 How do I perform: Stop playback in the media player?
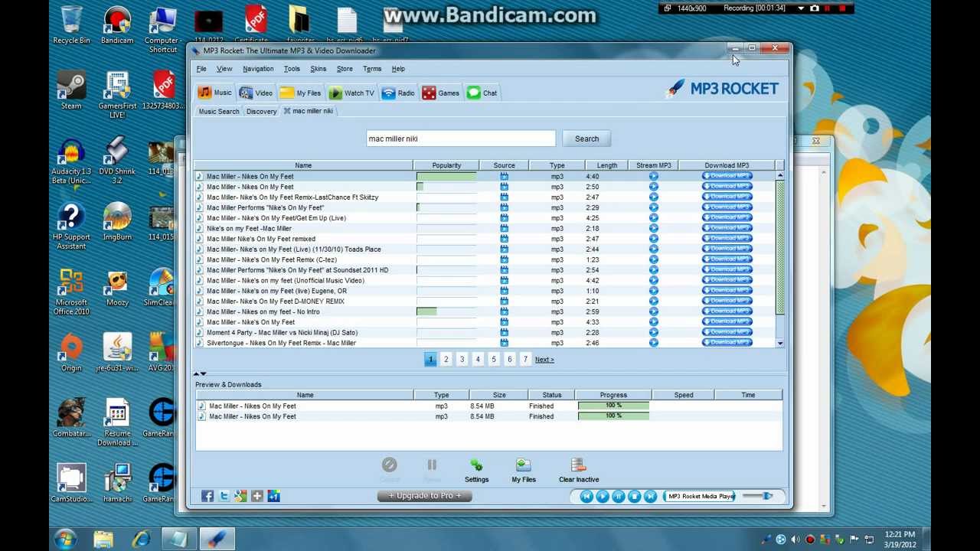tap(634, 496)
